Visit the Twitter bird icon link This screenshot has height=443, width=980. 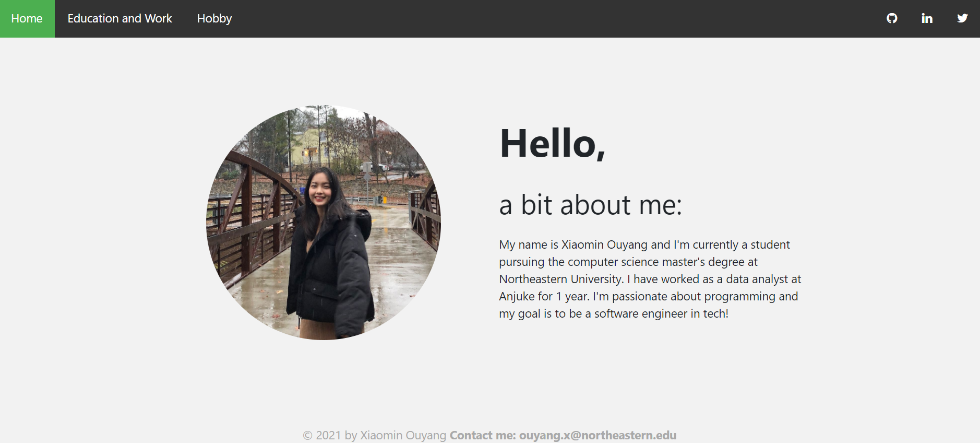pyautogui.click(x=962, y=18)
